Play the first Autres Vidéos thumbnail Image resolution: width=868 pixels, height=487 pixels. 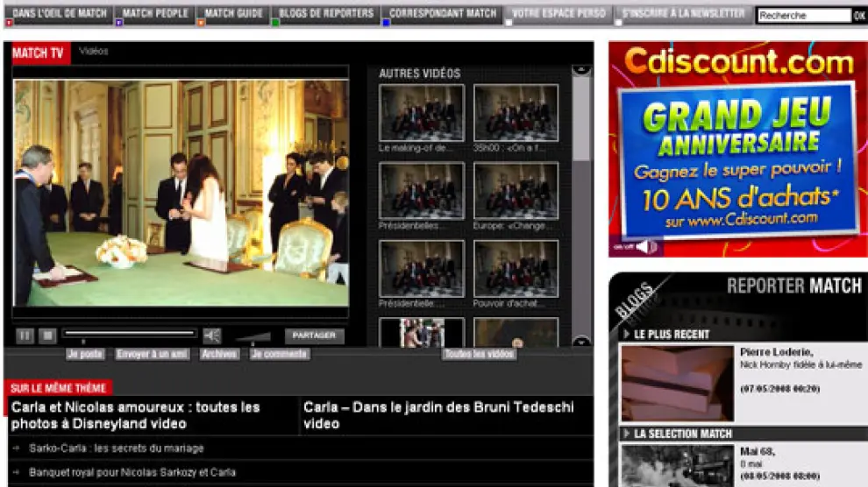point(422,113)
